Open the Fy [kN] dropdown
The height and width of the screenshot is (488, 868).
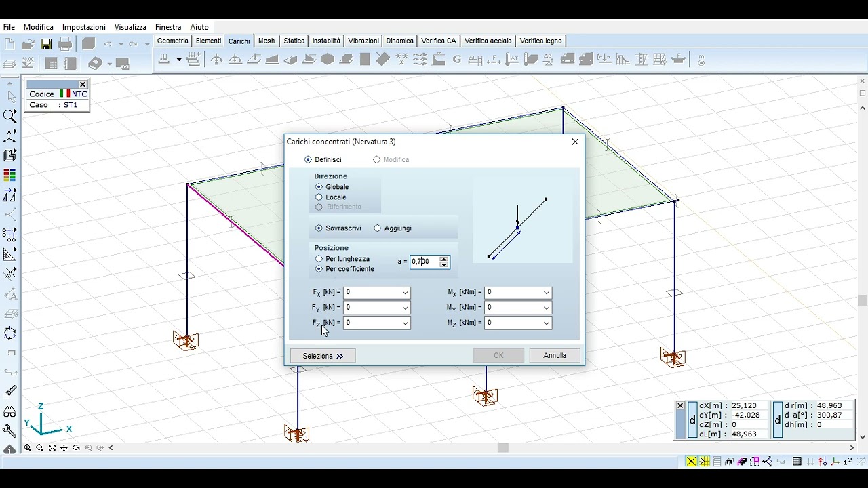tap(405, 308)
